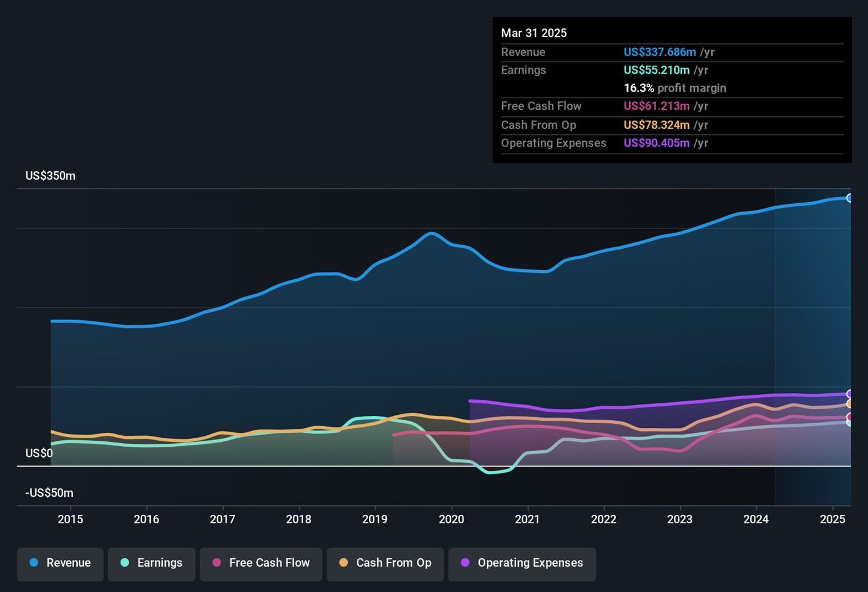Toggle Operating Expenses legend button
868x592 pixels.
(x=522, y=563)
